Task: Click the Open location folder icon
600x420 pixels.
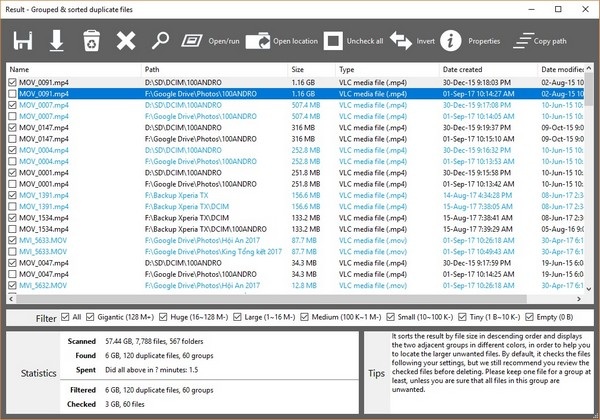Action: pos(258,41)
